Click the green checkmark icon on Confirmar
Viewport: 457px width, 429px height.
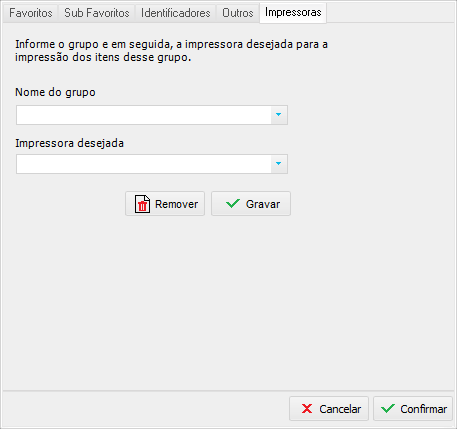[388, 408]
